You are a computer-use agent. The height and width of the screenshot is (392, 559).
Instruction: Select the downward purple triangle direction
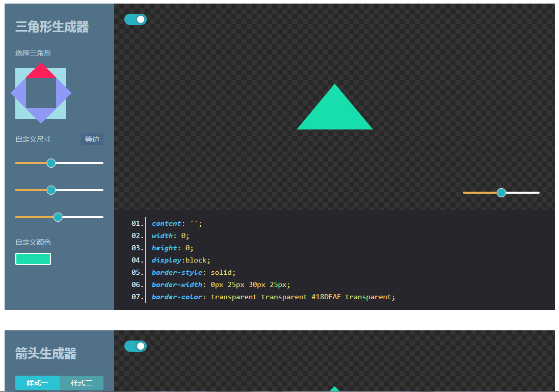point(41,115)
